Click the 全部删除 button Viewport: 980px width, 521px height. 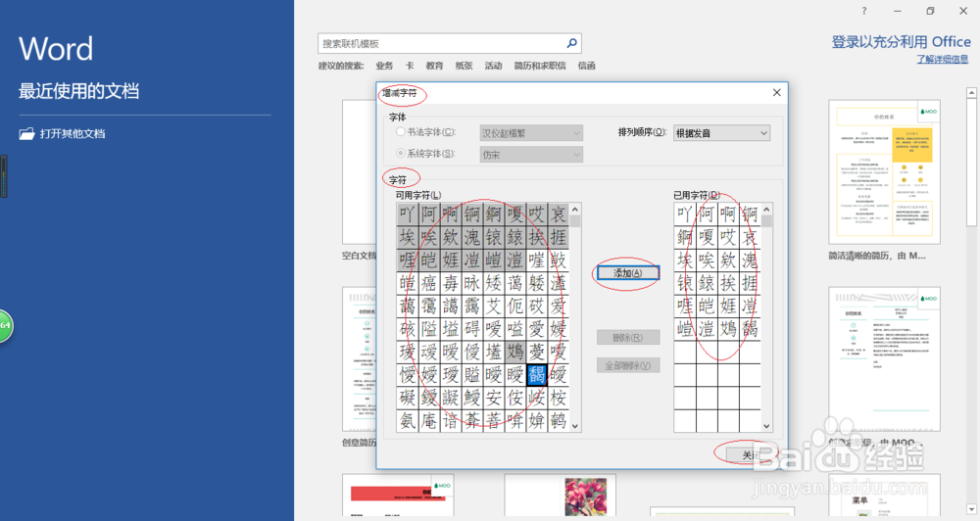click(628, 365)
